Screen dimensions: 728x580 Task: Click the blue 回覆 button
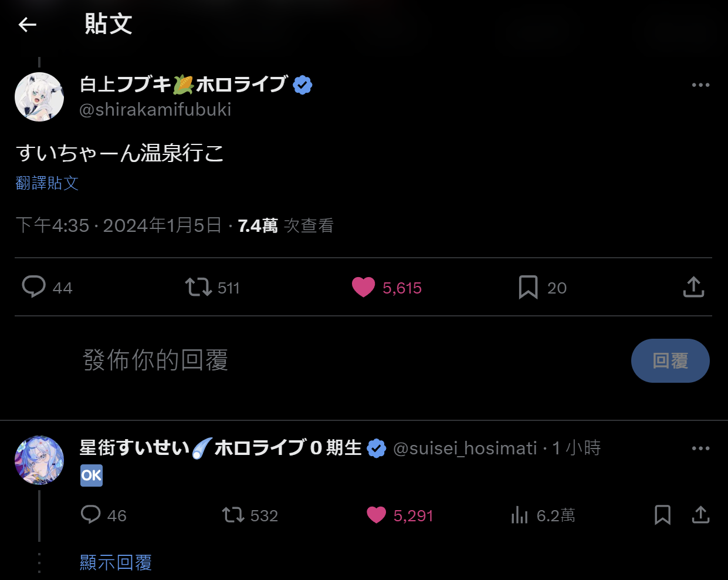coord(670,360)
